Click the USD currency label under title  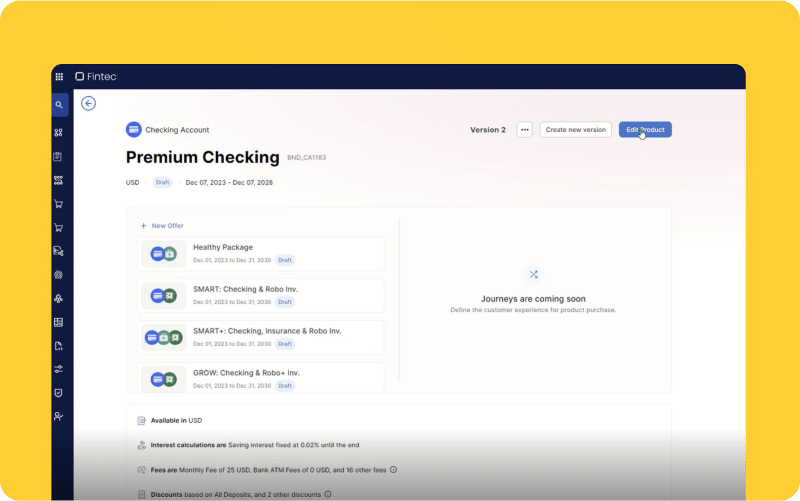pos(133,183)
